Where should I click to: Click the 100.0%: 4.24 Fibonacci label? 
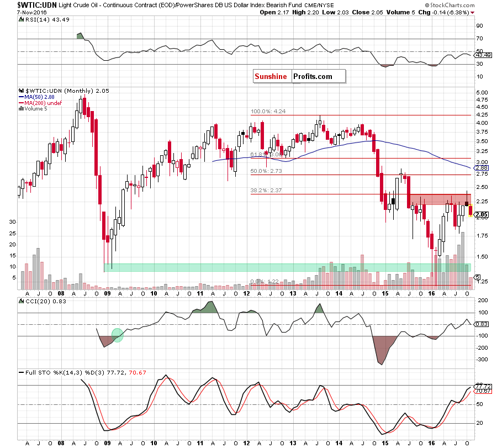268,111
